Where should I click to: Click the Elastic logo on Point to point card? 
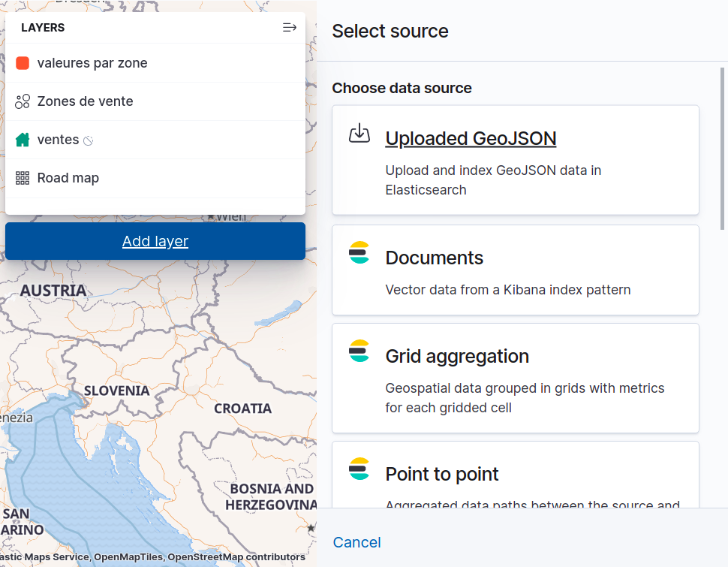click(359, 469)
